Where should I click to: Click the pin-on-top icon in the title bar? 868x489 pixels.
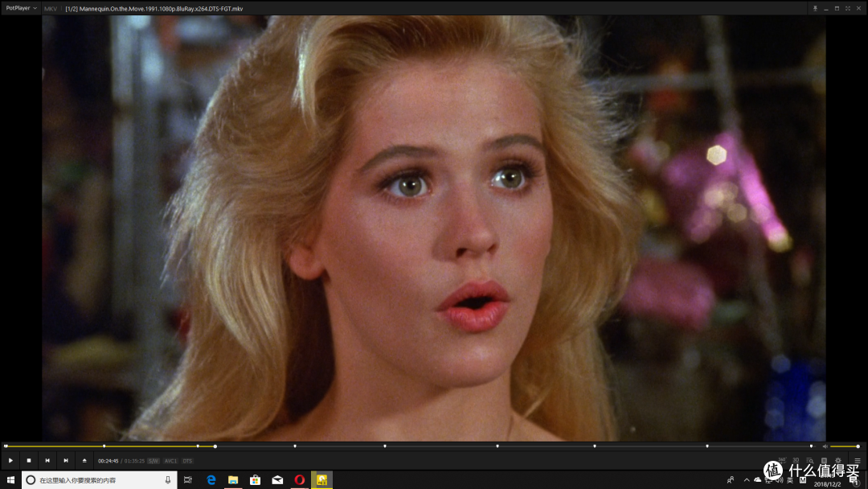pyautogui.click(x=816, y=8)
